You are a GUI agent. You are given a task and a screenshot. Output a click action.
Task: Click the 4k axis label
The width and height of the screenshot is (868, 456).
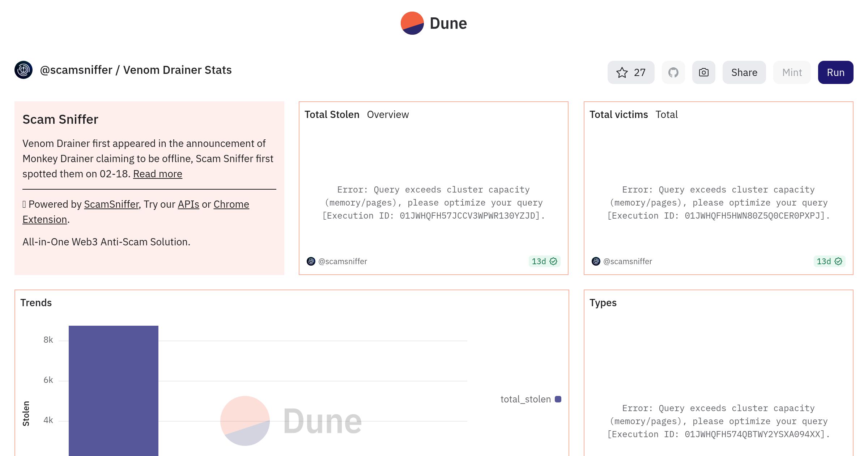point(48,420)
